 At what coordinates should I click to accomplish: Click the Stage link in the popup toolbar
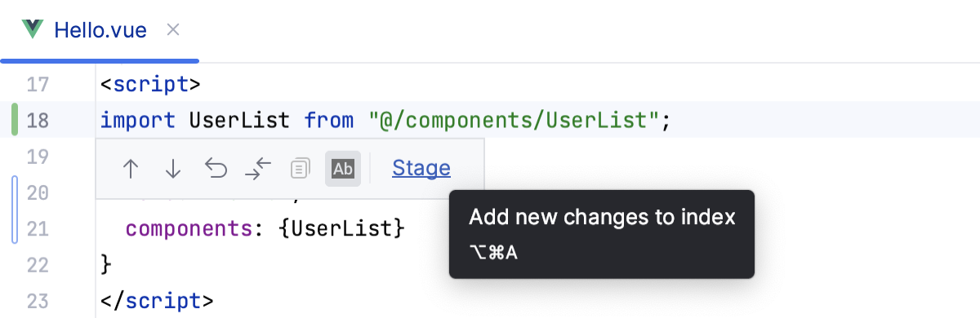(421, 168)
